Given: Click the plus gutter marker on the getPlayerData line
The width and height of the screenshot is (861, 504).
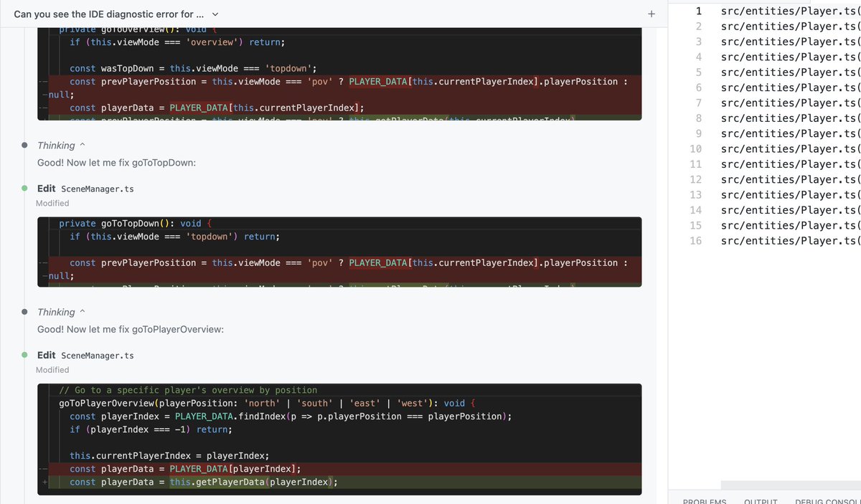Looking at the screenshot, I should pos(44,482).
